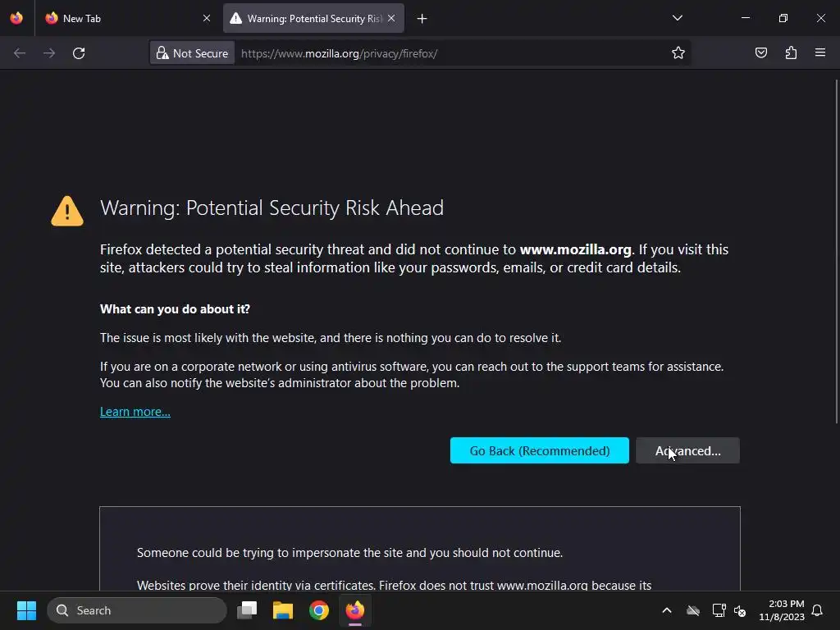This screenshot has height=630, width=840.
Task: Launch Google Chrome from taskbar
Action: pyautogui.click(x=319, y=610)
